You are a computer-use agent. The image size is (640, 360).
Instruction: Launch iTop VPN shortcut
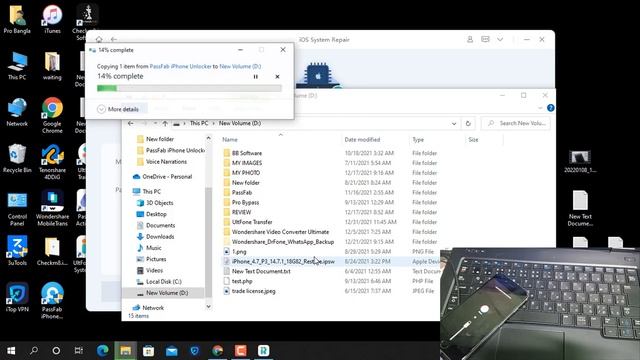17,297
